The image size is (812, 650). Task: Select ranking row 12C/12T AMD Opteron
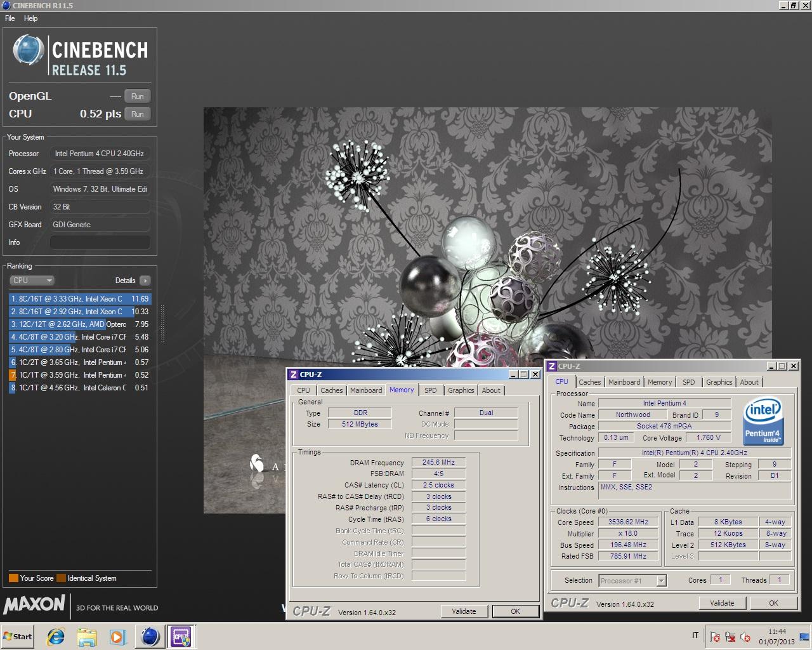pyautogui.click(x=79, y=324)
